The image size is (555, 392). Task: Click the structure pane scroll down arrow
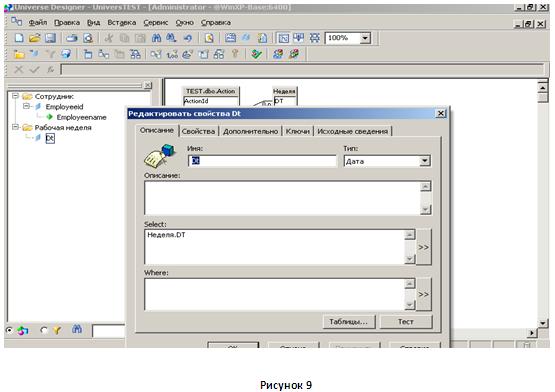(x=543, y=323)
